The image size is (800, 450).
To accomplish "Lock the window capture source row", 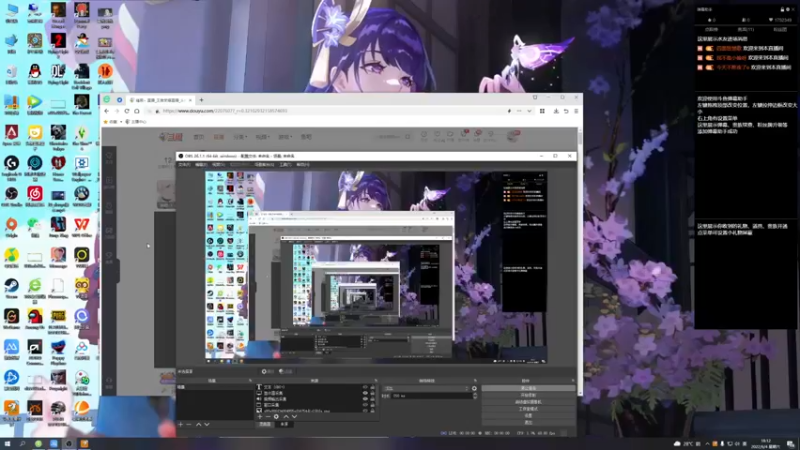I will [373, 405].
